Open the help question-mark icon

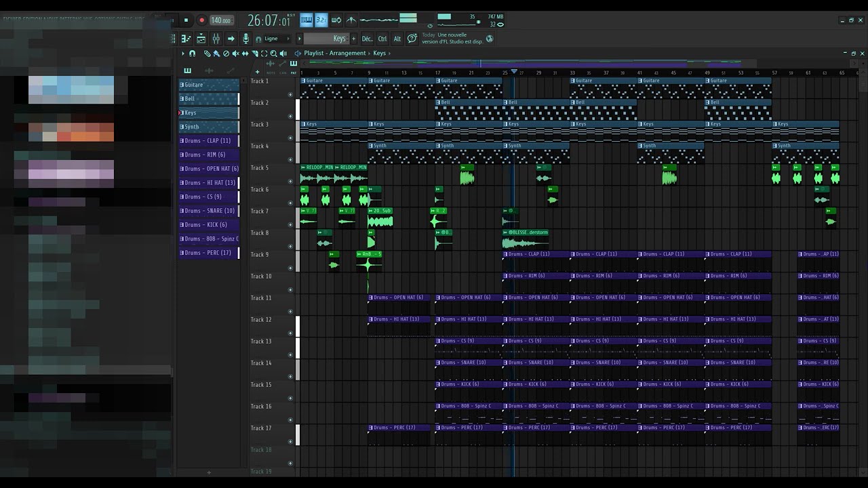(411, 39)
